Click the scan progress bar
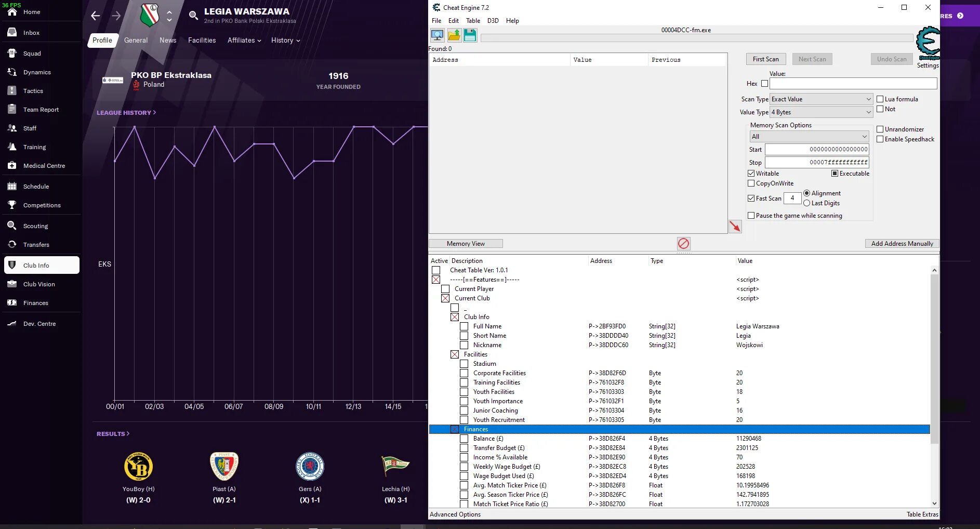This screenshot has width=980, height=529. pos(697,38)
